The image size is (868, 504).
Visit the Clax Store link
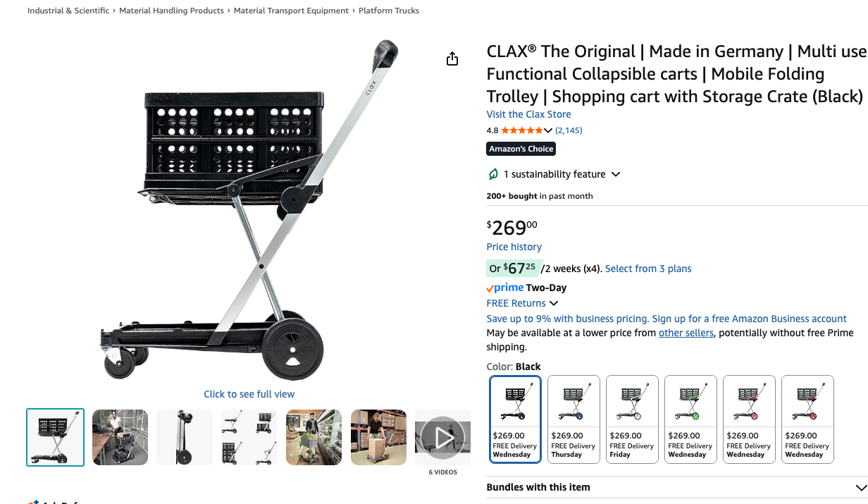coord(528,114)
